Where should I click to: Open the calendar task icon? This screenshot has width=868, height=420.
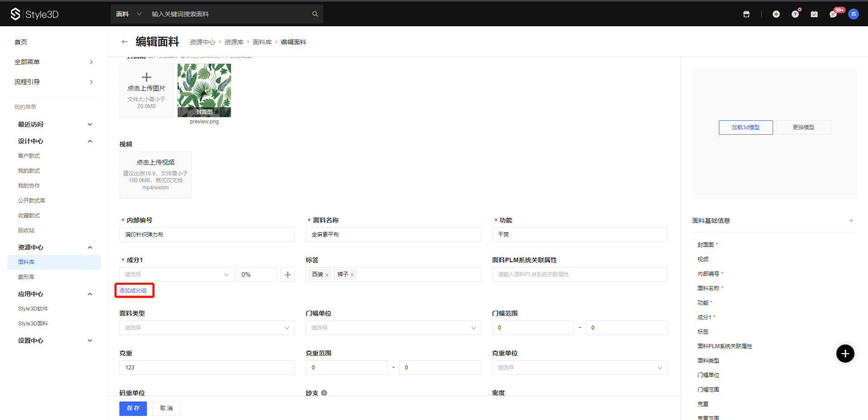tap(814, 14)
